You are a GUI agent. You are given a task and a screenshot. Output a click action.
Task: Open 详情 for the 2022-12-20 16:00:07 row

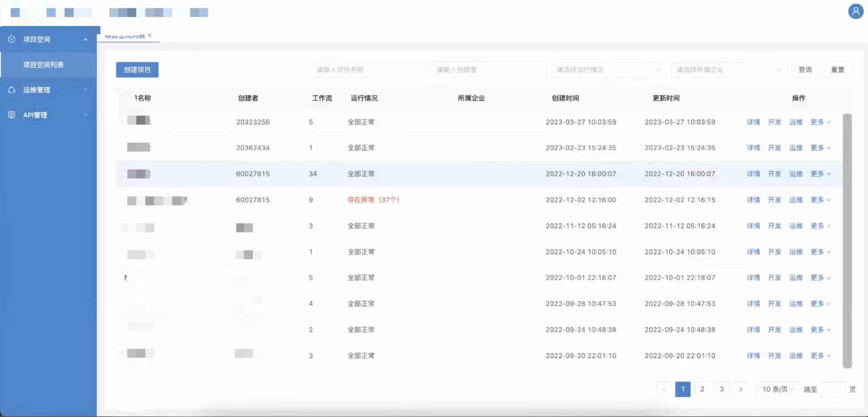[x=753, y=174]
